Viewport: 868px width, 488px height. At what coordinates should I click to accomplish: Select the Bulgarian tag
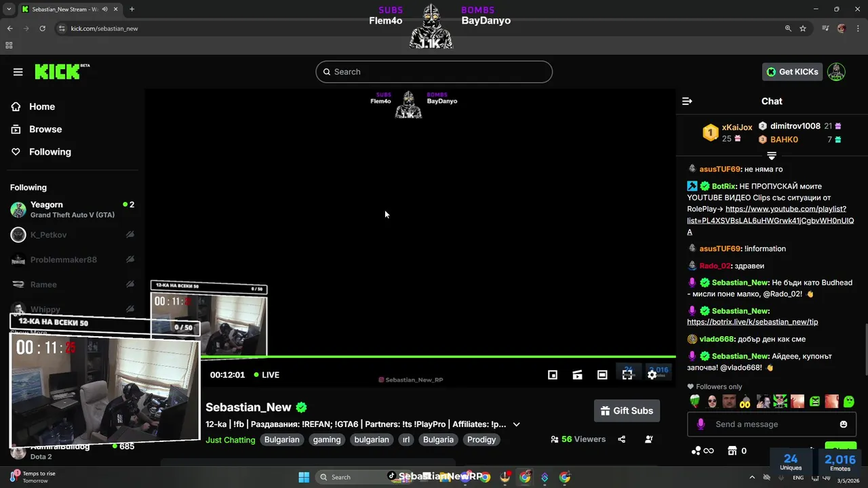(281, 440)
